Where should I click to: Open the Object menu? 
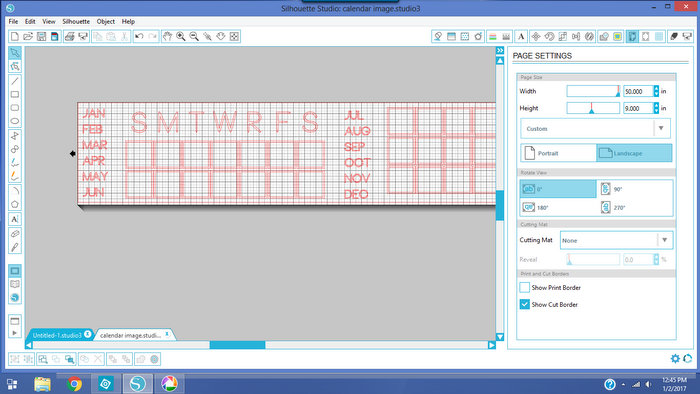(x=106, y=21)
